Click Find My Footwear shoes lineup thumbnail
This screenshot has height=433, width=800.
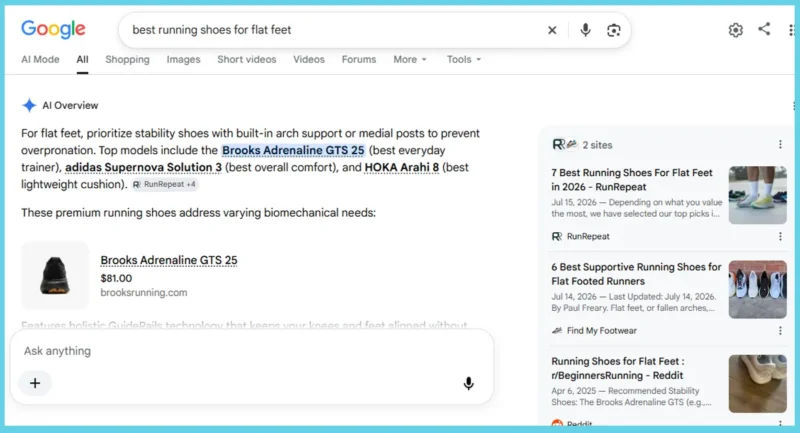[x=758, y=289]
